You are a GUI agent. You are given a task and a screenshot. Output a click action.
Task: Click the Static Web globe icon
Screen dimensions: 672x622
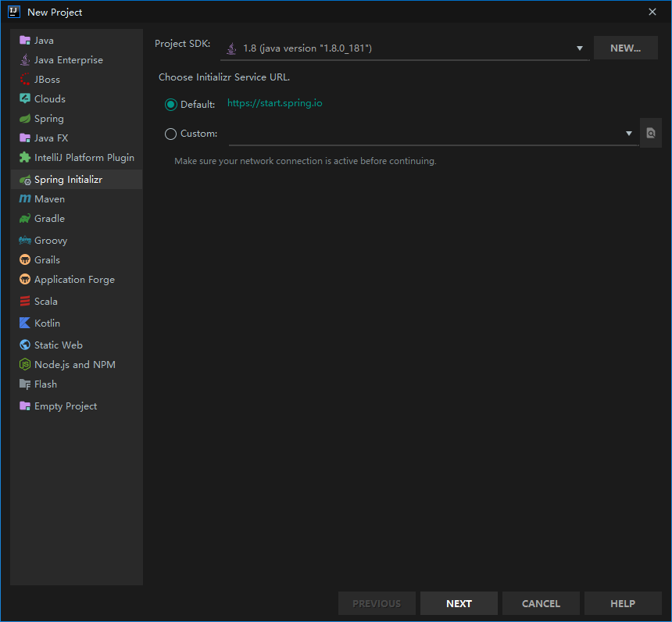click(25, 345)
